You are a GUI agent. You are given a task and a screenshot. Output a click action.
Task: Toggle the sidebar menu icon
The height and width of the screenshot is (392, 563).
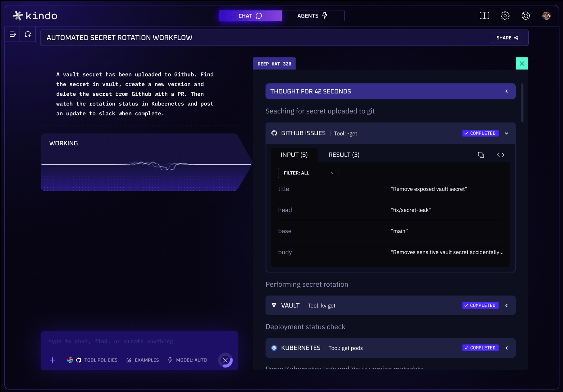(13, 34)
